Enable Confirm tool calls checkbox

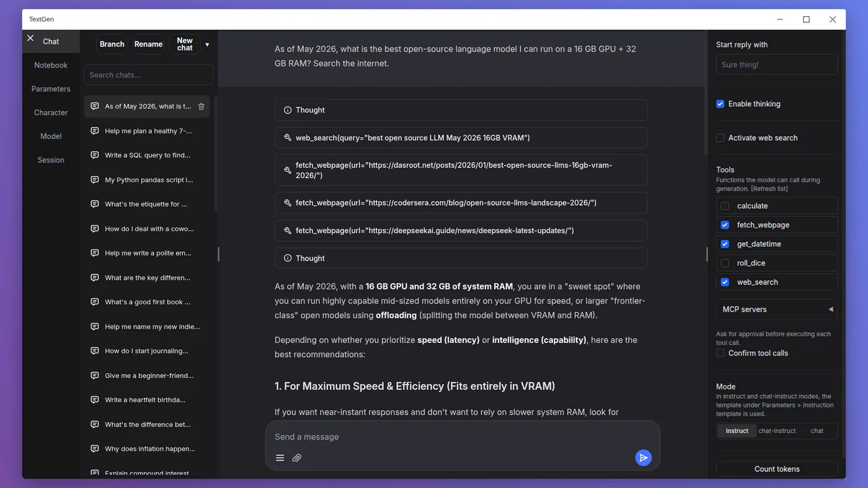click(x=720, y=353)
